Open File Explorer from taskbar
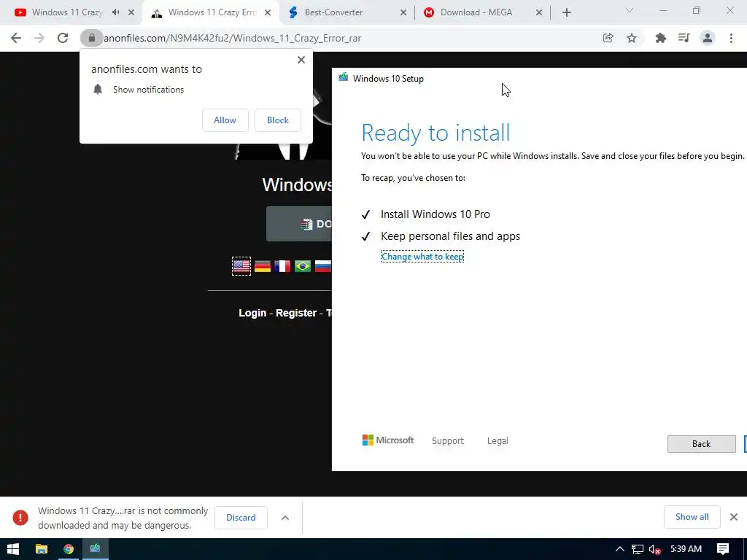The image size is (747, 560). click(x=42, y=549)
